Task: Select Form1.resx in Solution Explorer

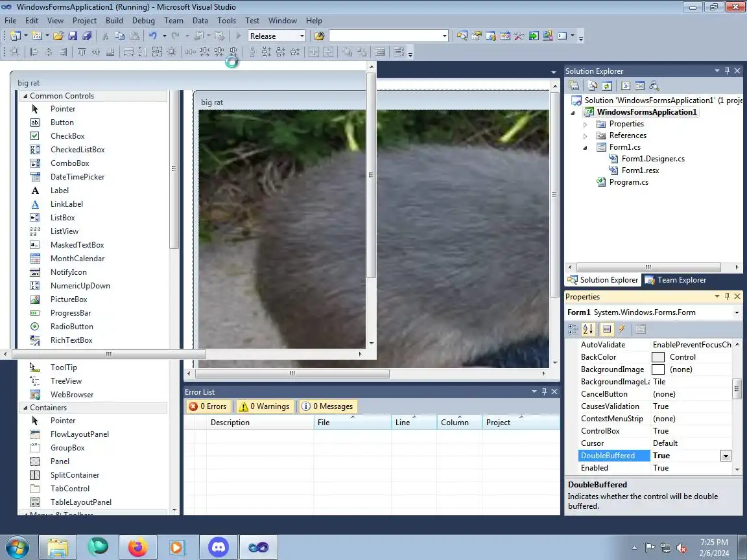Action: [640, 170]
